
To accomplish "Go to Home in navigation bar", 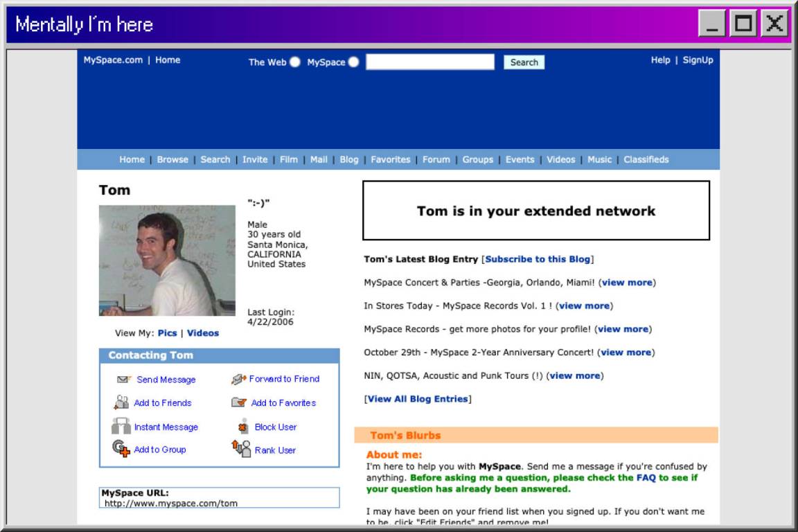I will point(132,159).
